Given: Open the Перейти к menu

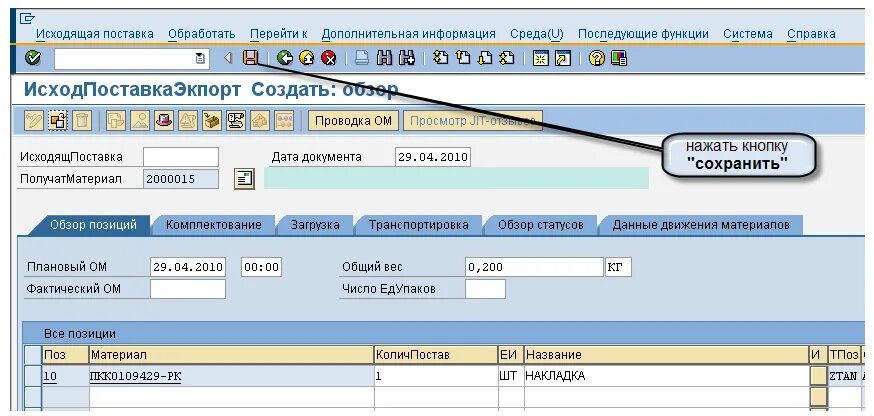Looking at the screenshot, I should pos(279,34).
